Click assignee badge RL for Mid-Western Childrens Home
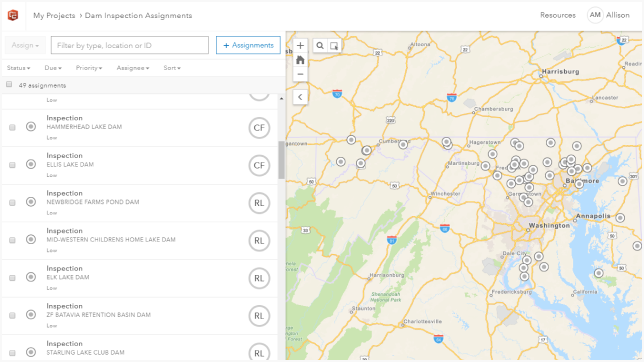Viewport: 644px width, 362px height. point(259,241)
